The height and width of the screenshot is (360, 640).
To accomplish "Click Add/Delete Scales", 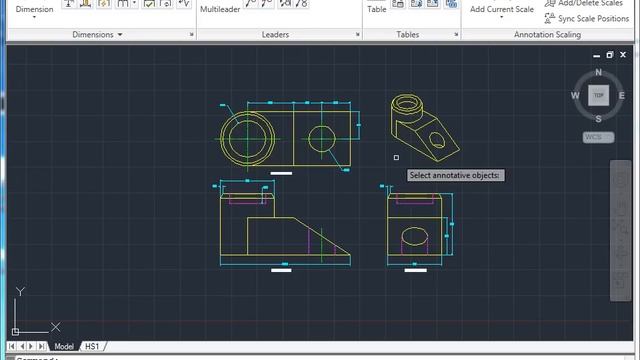I will click(584, 3).
